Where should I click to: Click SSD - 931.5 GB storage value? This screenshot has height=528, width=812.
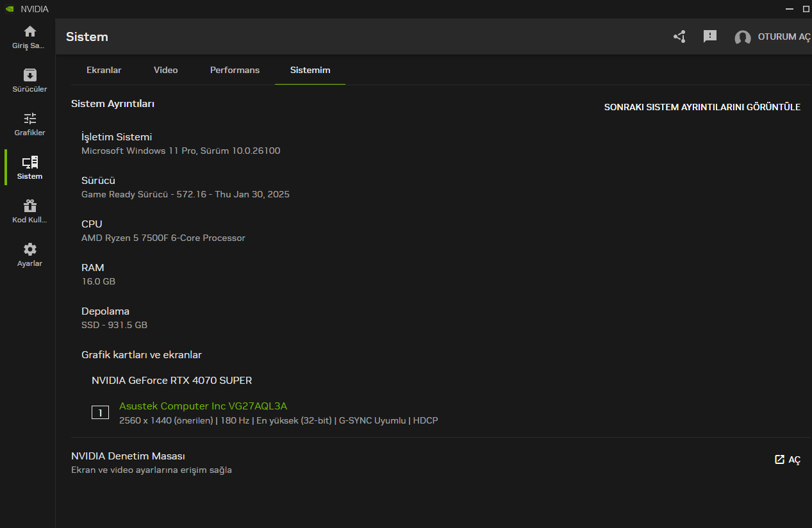click(114, 325)
